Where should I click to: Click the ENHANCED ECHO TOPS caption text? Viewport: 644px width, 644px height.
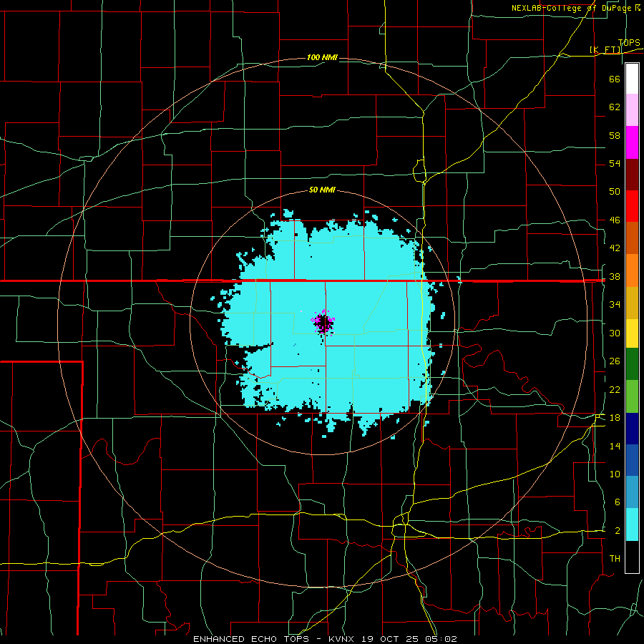tap(251, 639)
